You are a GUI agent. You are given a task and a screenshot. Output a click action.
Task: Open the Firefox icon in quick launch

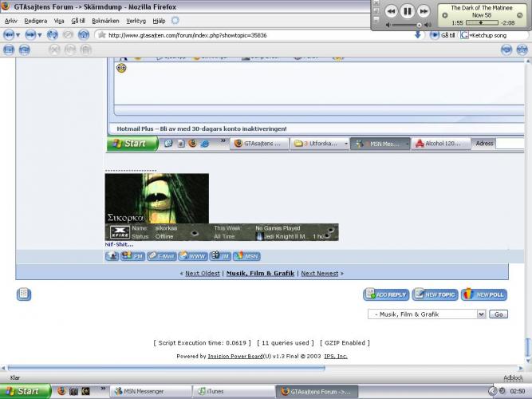click(x=61, y=391)
